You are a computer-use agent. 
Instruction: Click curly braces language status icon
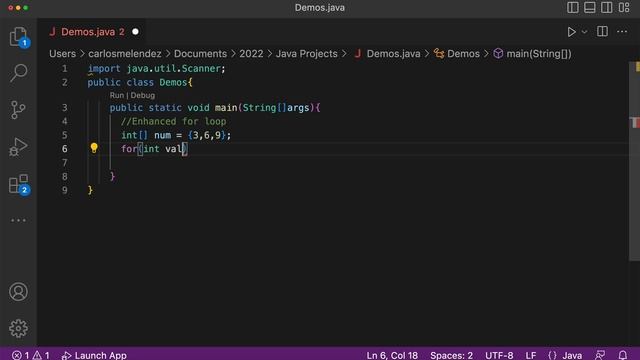tap(552, 355)
